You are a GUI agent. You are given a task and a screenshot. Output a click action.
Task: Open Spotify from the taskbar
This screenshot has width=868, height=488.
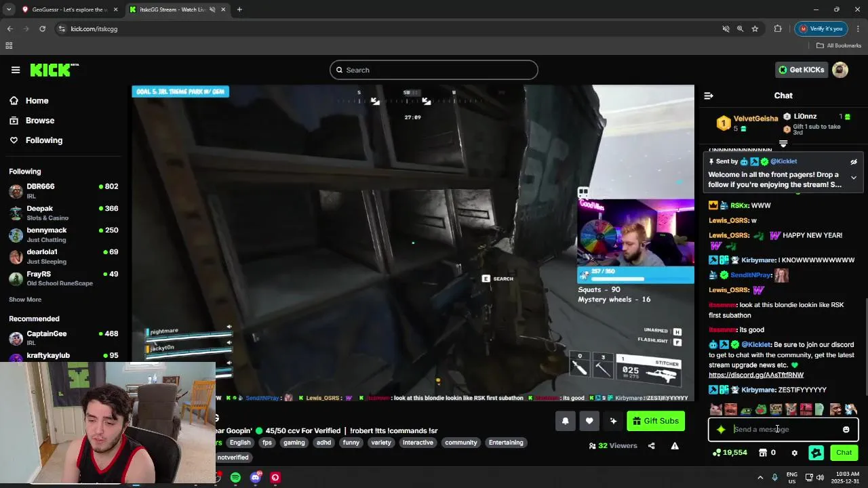[x=235, y=478]
